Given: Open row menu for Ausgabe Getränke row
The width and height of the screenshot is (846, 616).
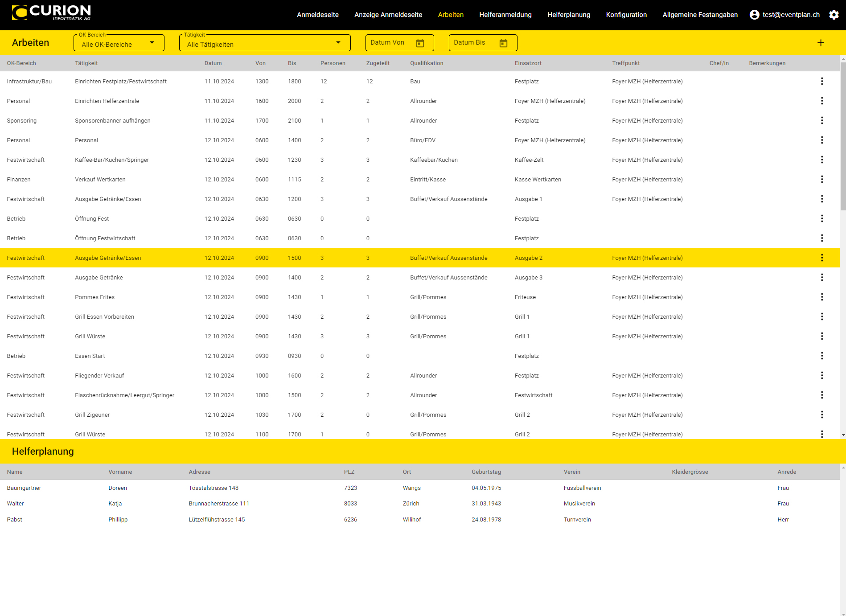Looking at the screenshot, I should click(822, 277).
